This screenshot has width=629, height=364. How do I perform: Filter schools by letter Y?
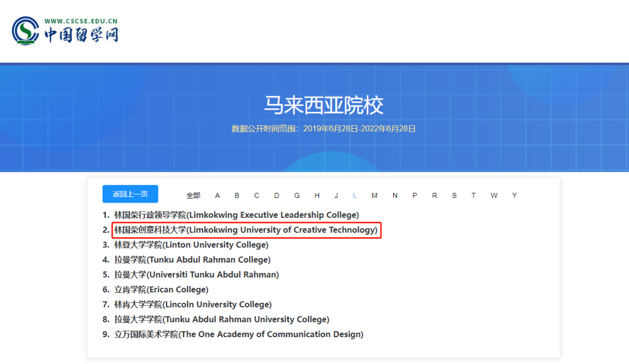pos(514,196)
